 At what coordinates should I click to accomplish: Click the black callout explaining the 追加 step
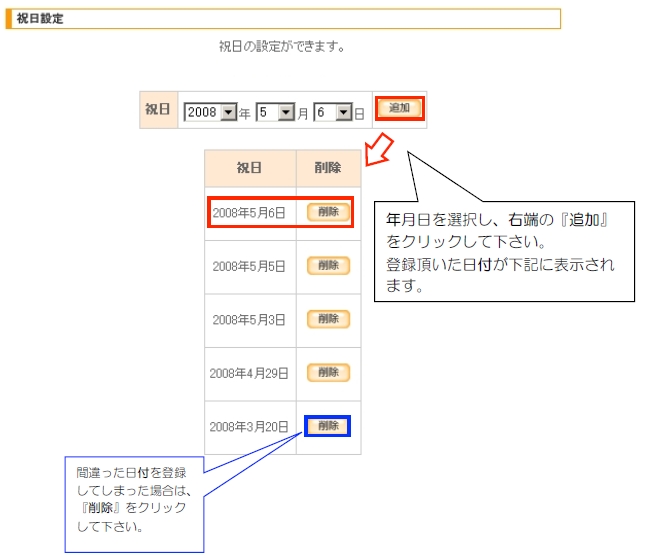(510, 252)
